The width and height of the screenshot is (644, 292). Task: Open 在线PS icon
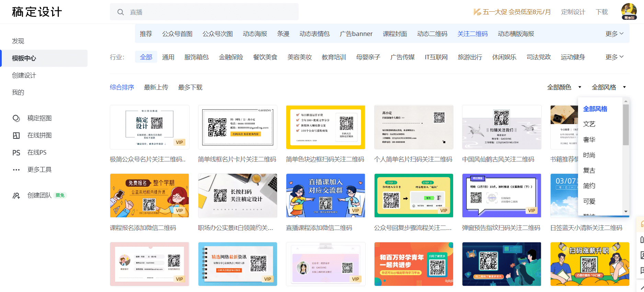point(16,153)
